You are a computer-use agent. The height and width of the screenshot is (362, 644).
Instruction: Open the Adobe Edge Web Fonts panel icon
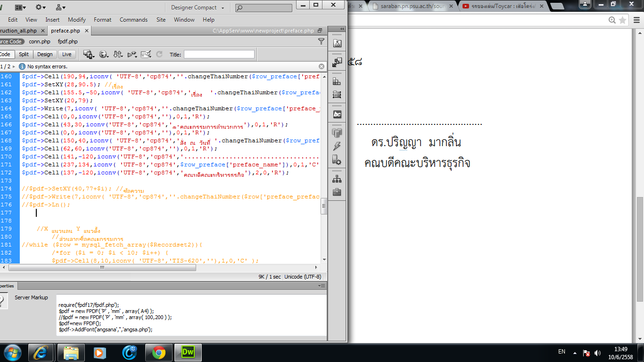[337, 43]
